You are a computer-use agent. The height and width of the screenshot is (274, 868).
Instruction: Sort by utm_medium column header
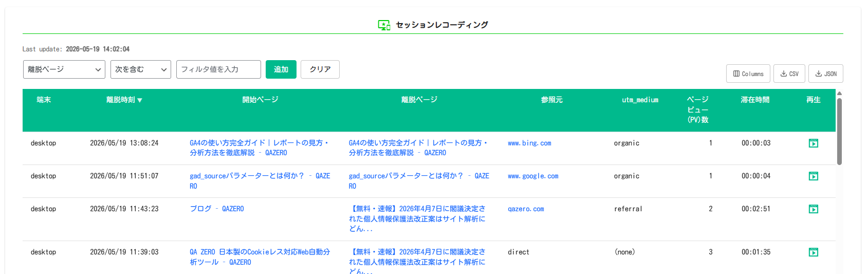[x=640, y=100]
